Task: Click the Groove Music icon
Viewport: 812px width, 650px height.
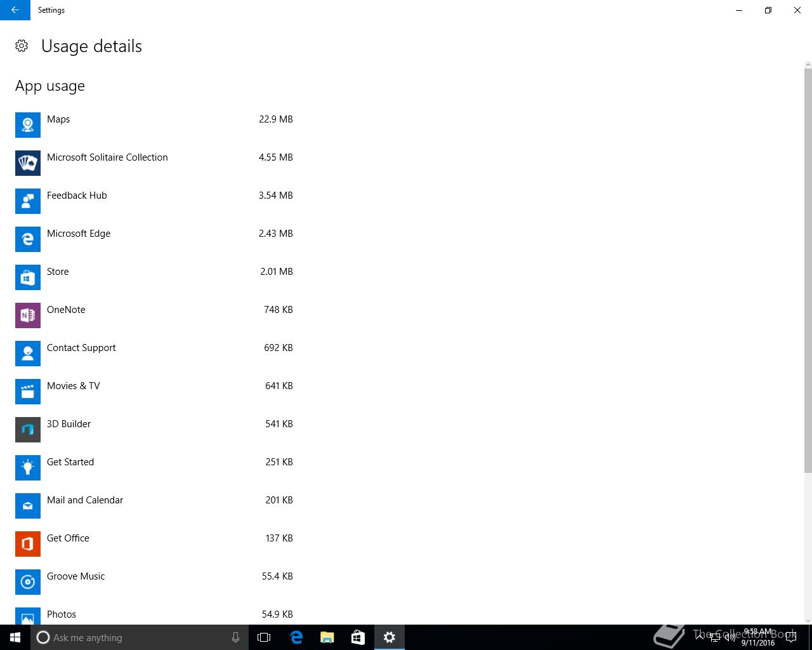Action: [x=28, y=582]
